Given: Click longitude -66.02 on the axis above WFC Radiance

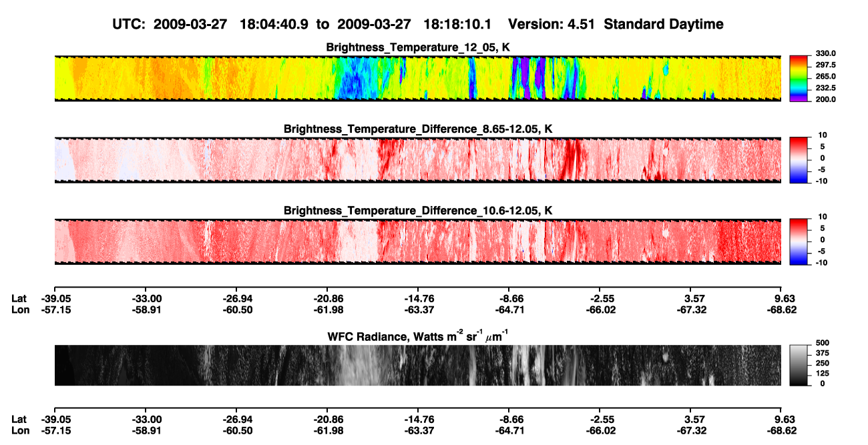Looking at the screenshot, I should (x=600, y=310).
